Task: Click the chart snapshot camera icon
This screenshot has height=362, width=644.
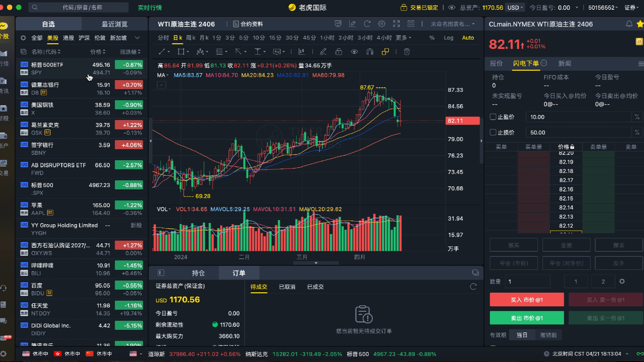Action: point(338,24)
